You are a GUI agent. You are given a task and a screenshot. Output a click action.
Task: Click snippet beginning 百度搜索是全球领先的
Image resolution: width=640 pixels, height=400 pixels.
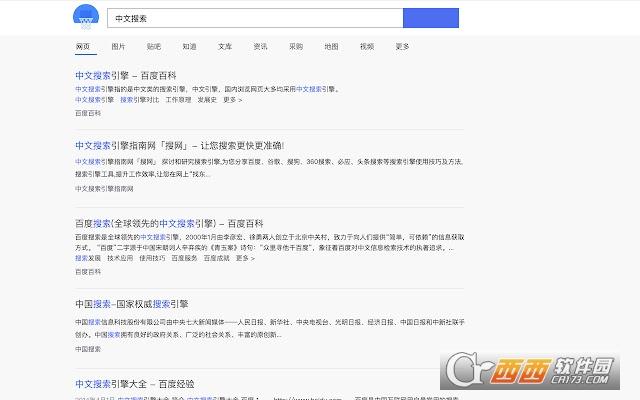270,242
